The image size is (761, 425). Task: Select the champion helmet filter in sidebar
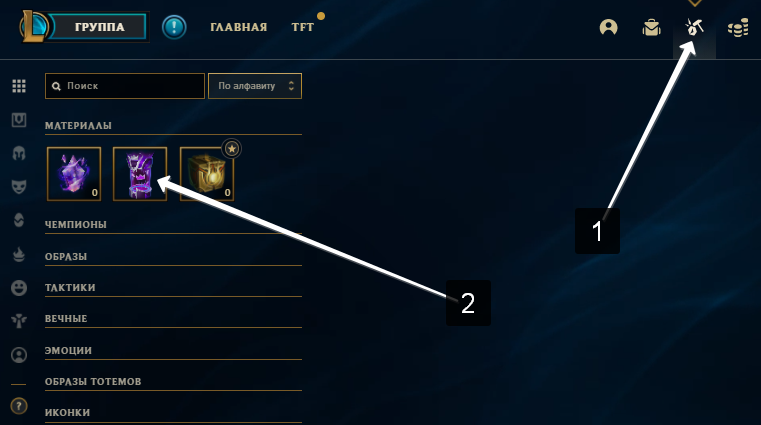pos(19,154)
